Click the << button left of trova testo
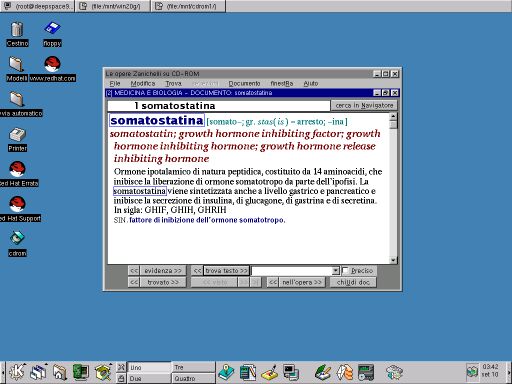This screenshot has width=512, height=384. coord(197,271)
